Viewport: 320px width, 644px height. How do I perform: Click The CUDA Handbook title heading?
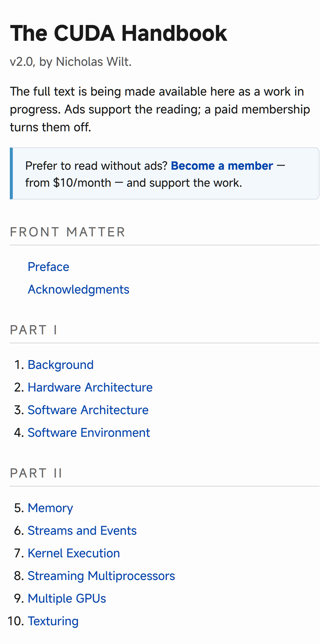pyautogui.click(x=119, y=33)
